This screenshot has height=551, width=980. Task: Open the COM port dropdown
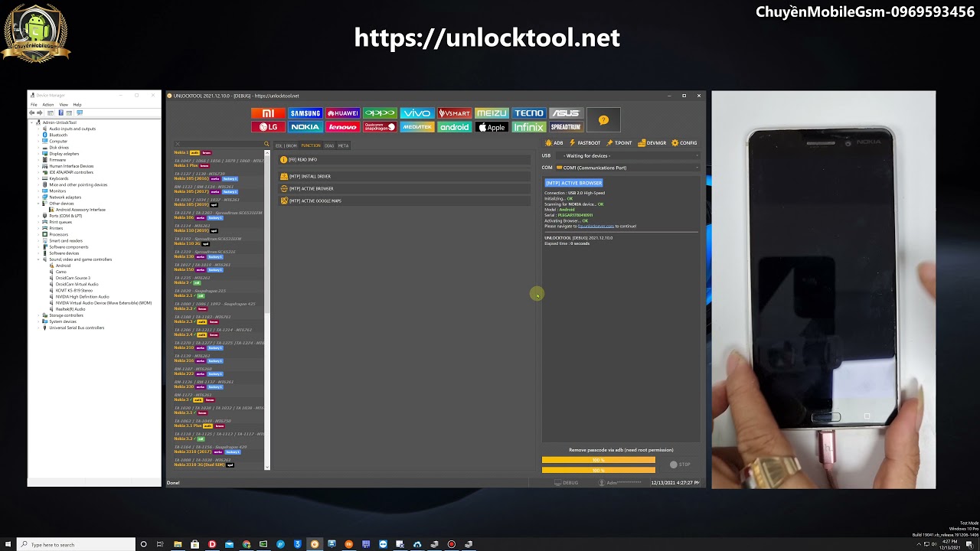tap(629, 168)
